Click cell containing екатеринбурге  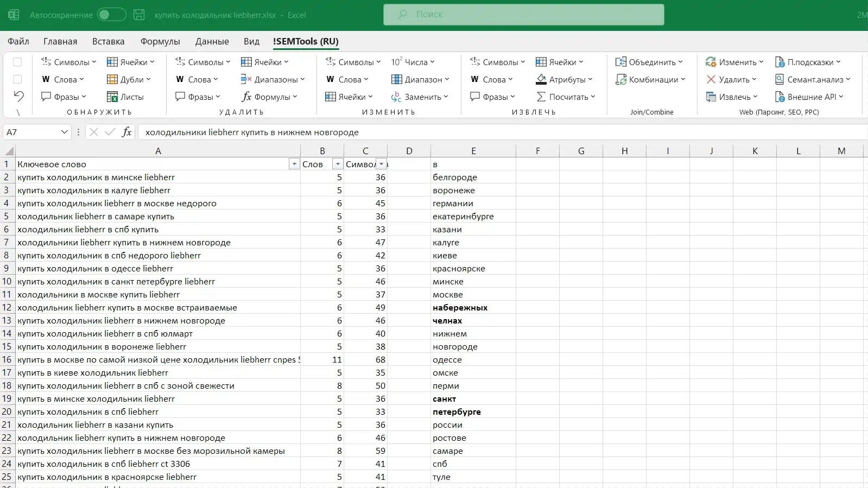(x=473, y=216)
